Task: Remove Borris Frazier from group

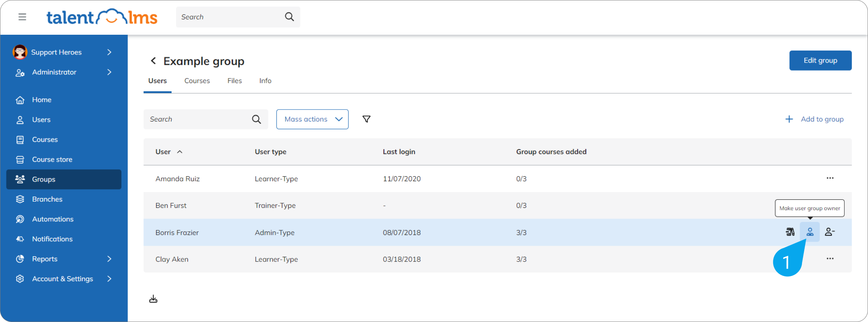Action: tap(830, 232)
